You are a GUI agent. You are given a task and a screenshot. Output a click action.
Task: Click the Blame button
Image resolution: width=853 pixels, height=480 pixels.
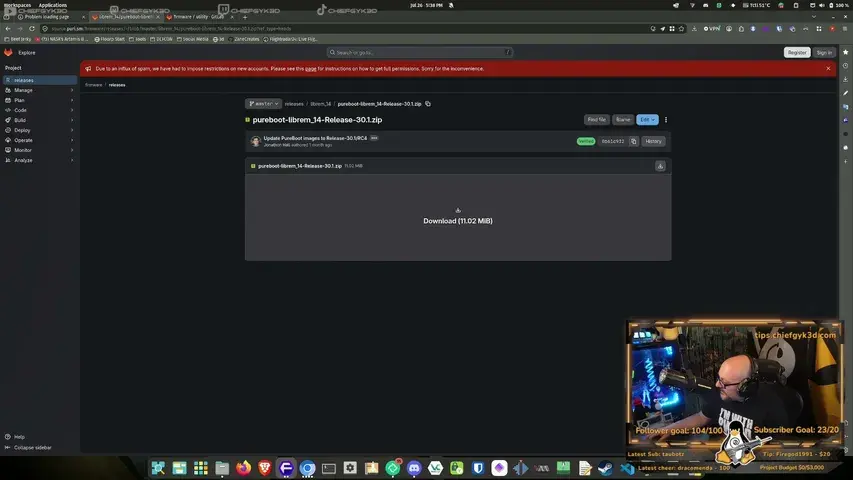coord(623,120)
